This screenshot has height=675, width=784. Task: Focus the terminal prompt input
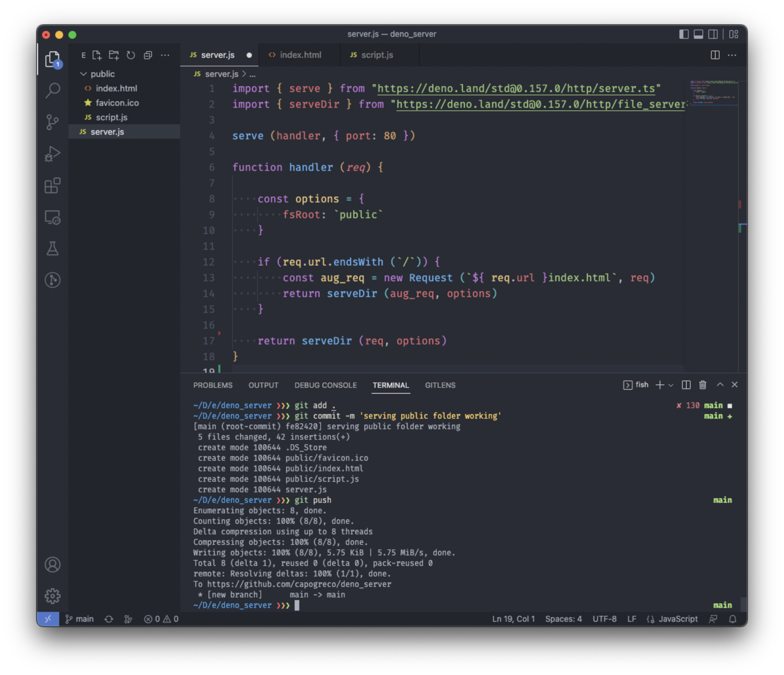(297, 605)
